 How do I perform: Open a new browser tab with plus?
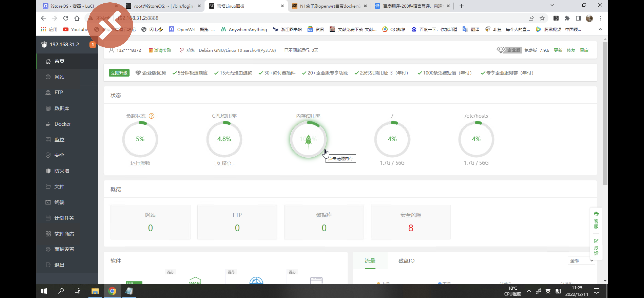[462, 6]
